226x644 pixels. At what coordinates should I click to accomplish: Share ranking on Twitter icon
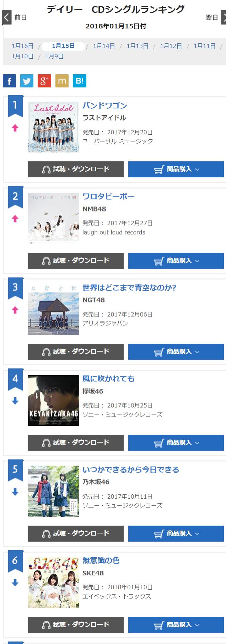[x=27, y=81]
